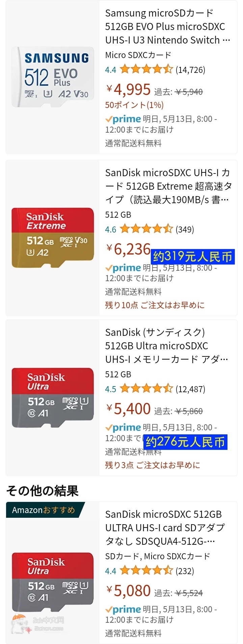Click prime logo on Samsung listing

coord(123,119)
